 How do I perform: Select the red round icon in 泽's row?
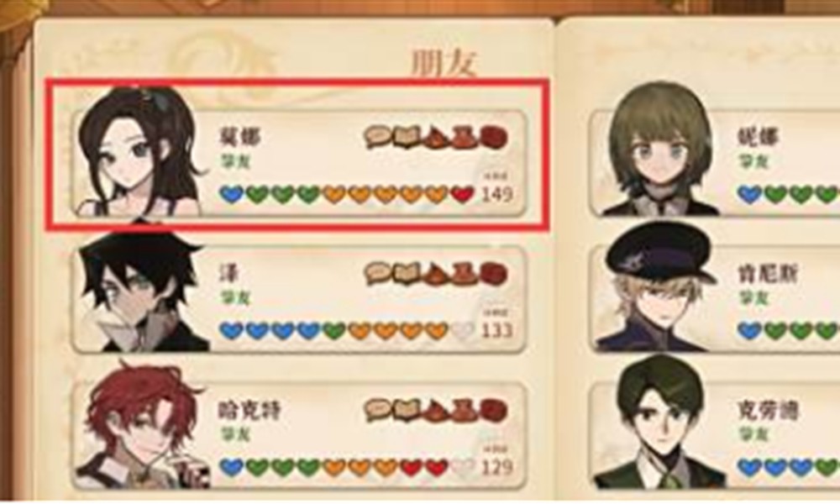pos(493,274)
